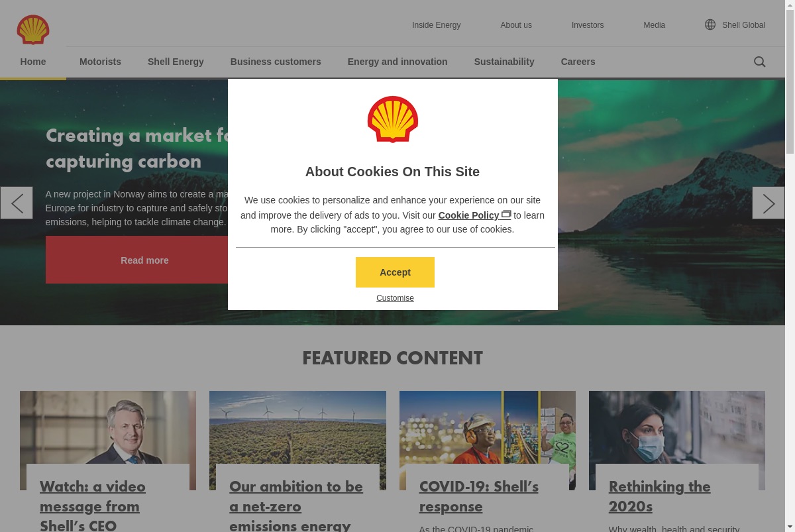Open the Customise cookie settings link
The height and width of the screenshot is (532, 795).
[x=395, y=298]
